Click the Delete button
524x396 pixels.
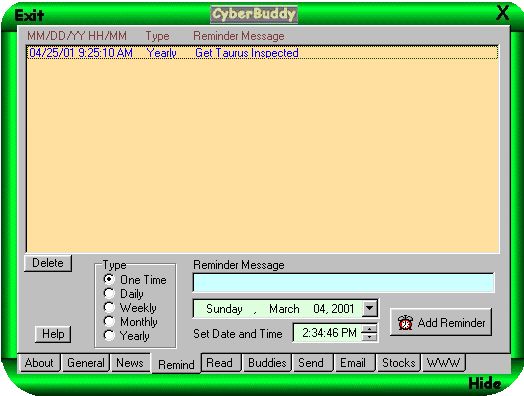[48, 263]
